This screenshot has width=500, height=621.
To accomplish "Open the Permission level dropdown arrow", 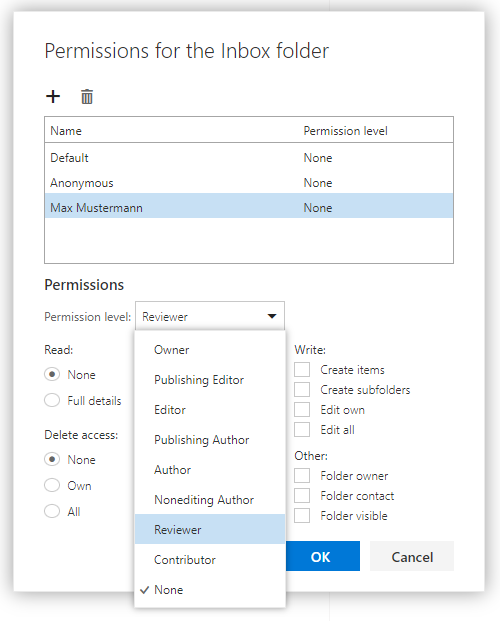I will tap(272, 316).
